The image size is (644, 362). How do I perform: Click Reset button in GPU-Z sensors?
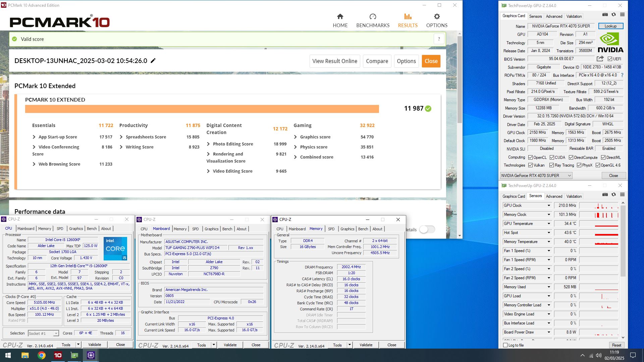pyautogui.click(x=616, y=345)
